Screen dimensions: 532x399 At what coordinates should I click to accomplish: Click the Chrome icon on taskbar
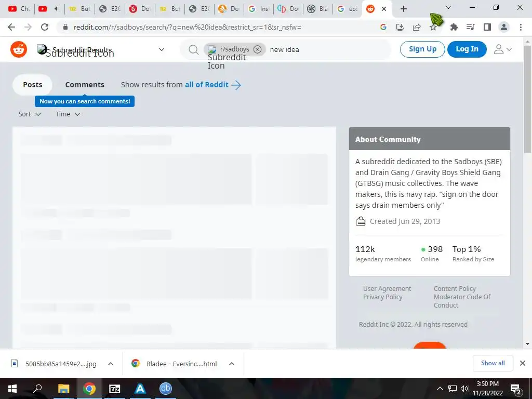[x=89, y=389]
